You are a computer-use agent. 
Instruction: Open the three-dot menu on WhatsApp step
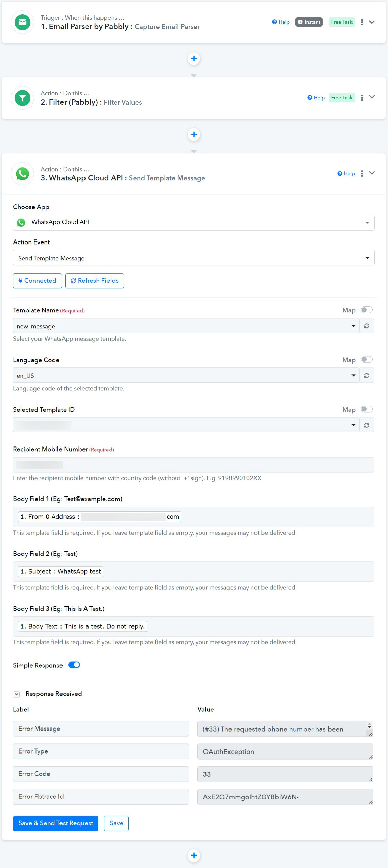362,173
